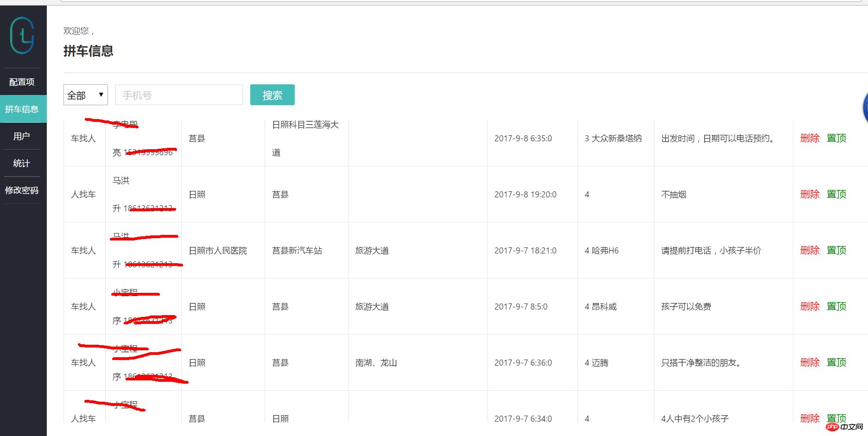Delete the 昂科威 row
The width and height of the screenshot is (868, 436).
810,306
